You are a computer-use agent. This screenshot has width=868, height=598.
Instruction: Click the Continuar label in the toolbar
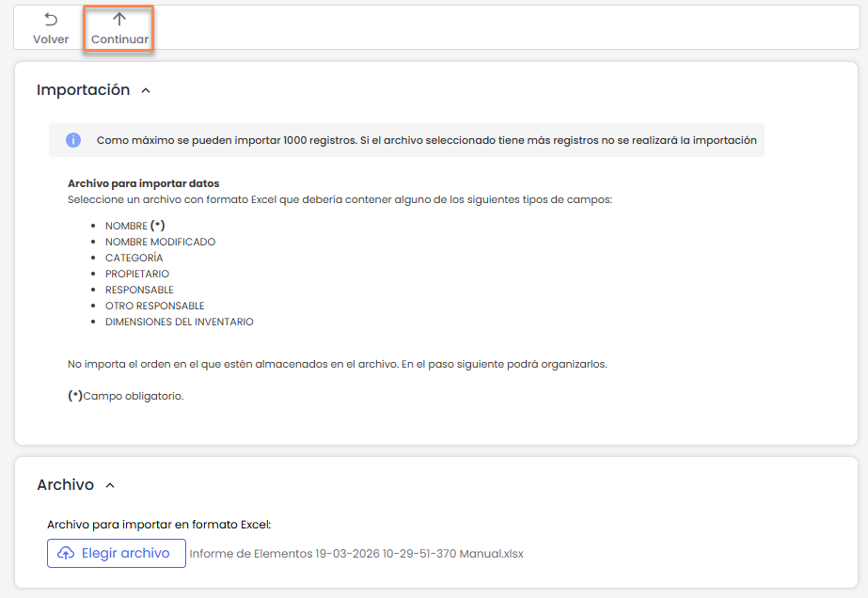point(119,39)
